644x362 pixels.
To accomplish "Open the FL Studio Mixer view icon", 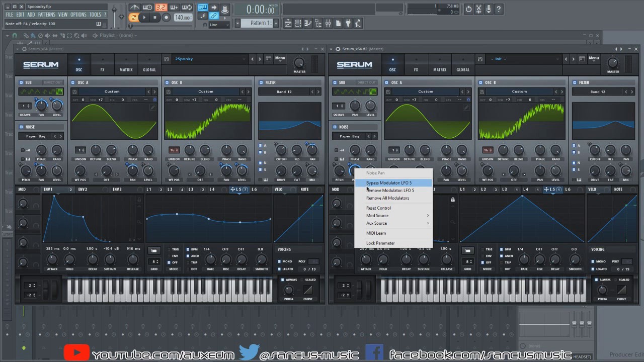I will tap(328, 23).
